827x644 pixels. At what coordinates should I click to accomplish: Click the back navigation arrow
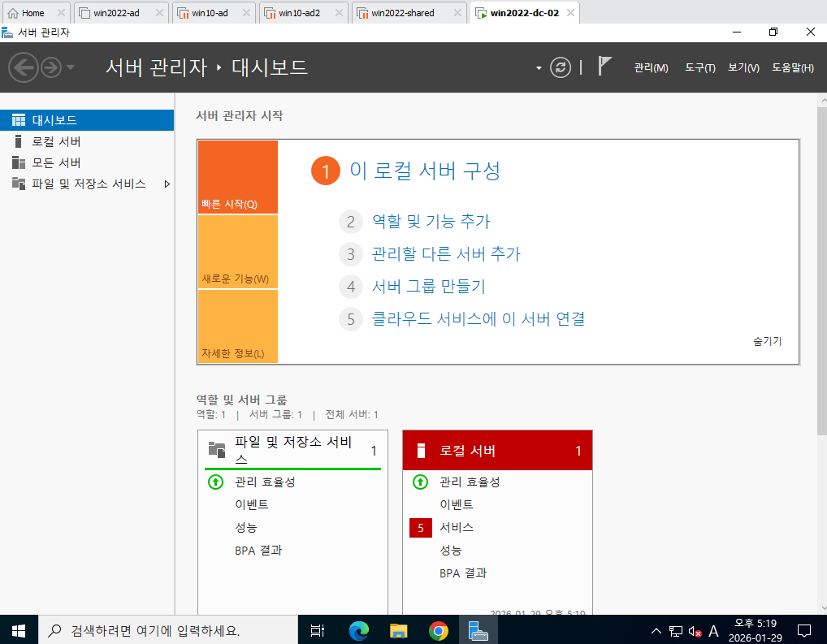pyautogui.click(x=24, y=67)
